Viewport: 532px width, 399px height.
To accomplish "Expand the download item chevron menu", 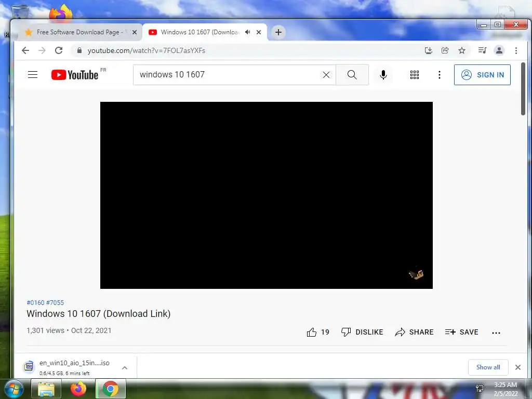I will [x=125, y=367].
